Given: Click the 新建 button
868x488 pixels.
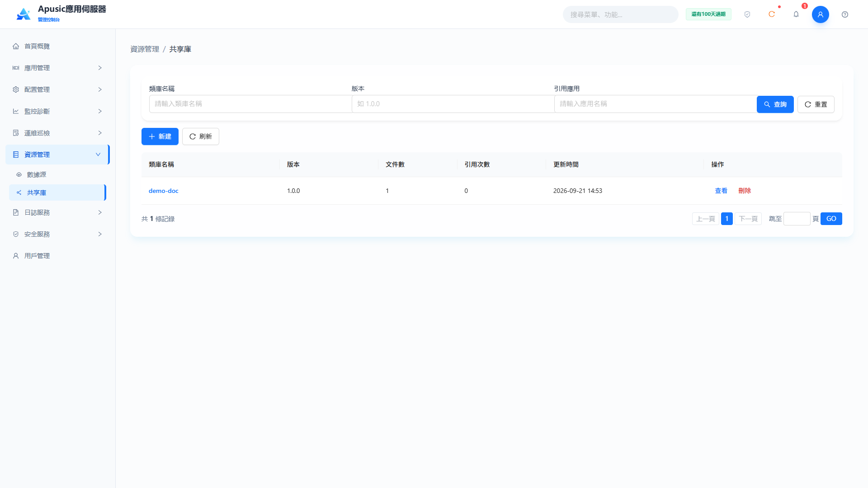Looking at the screenshot, I should click(x=160, y=136).
